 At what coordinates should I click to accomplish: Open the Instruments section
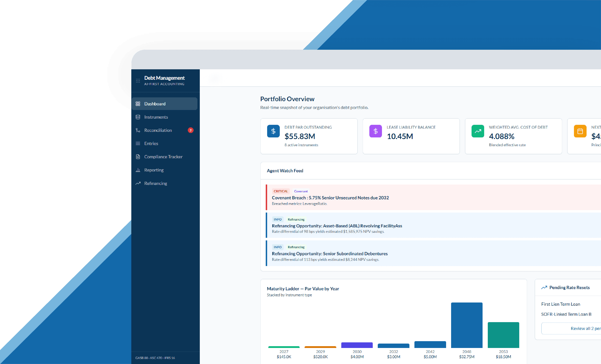click(164, 117)
